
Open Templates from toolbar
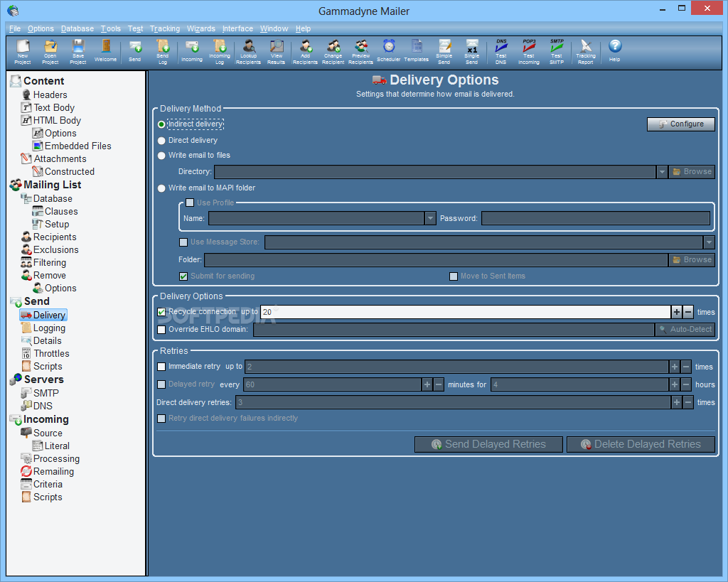(417, 50)
